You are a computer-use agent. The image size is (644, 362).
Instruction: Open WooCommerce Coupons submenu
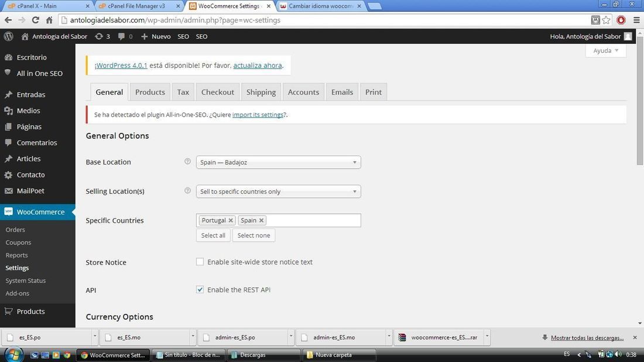coord(18,243)
